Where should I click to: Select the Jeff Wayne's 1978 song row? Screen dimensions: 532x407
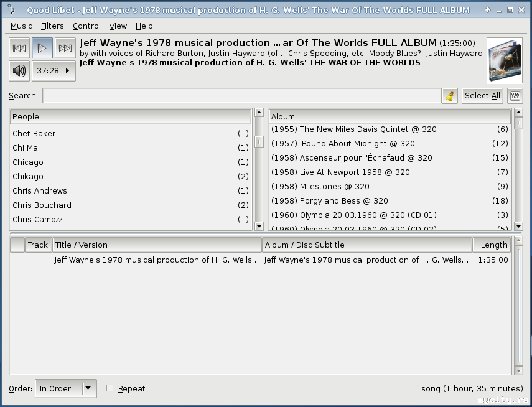click(260, 260)
